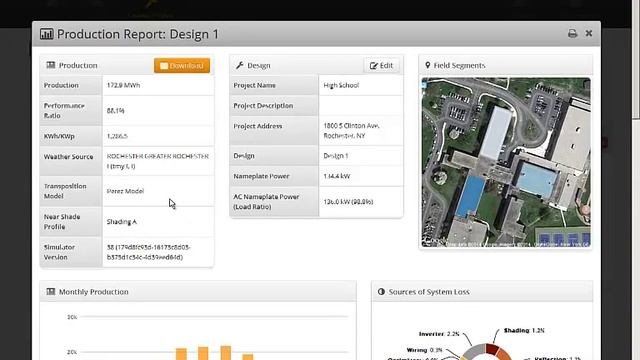The image size is (640, 360).
Task: Click the Wiring 0.3% loss label
Action: pyautogui.click(x=424, y=350)
